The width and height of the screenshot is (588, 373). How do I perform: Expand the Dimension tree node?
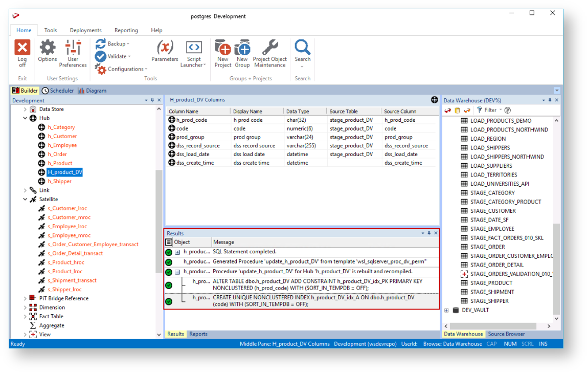click(x=25, y=308)
